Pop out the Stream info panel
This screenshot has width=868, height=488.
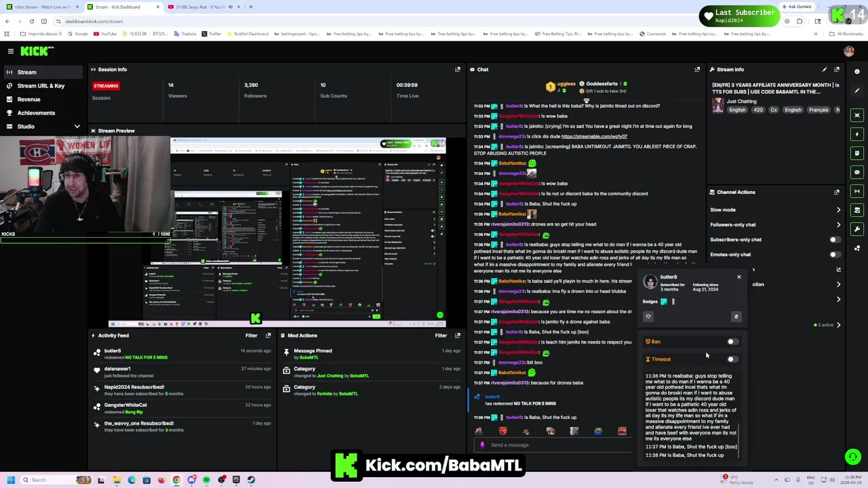(x=837, y=69)
